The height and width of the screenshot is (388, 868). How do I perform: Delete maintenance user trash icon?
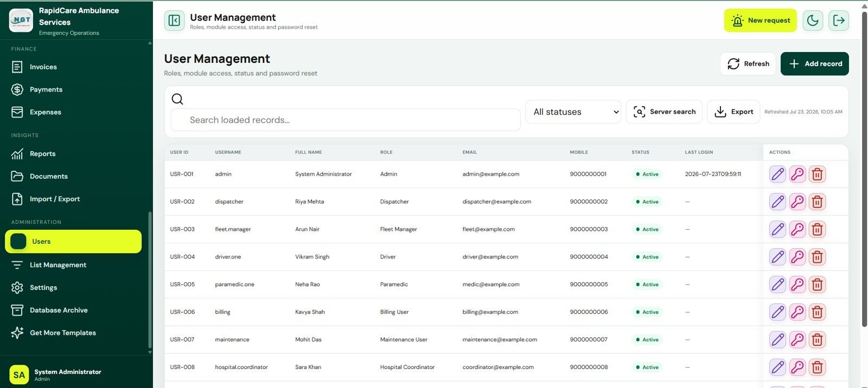coord(817,340)
